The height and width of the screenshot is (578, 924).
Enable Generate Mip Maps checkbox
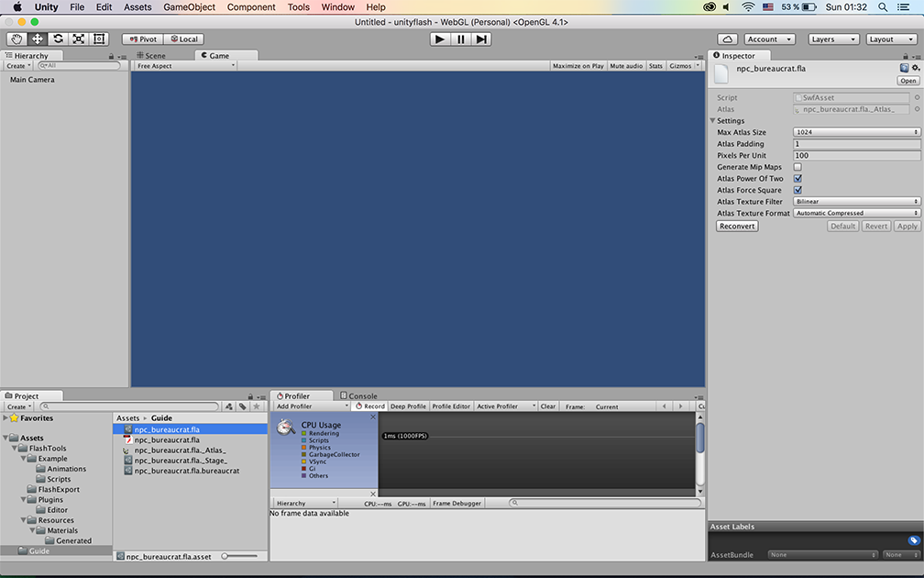click(797, 167)
